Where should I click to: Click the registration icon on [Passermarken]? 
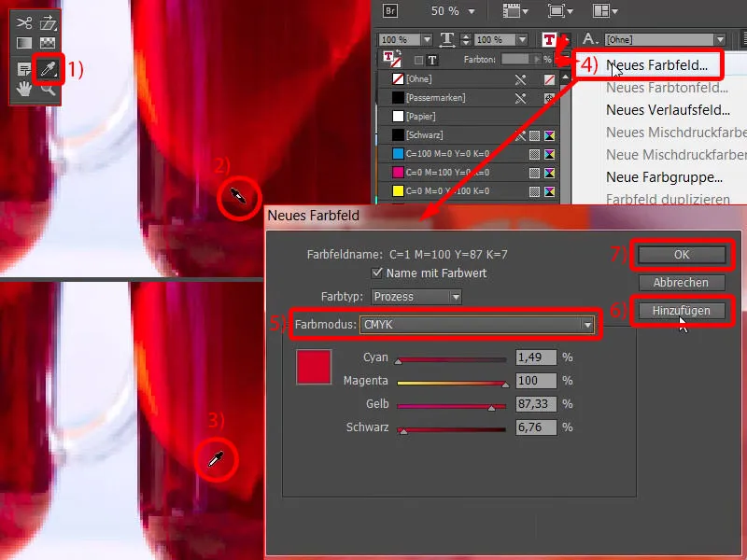[x=549, y=98]
